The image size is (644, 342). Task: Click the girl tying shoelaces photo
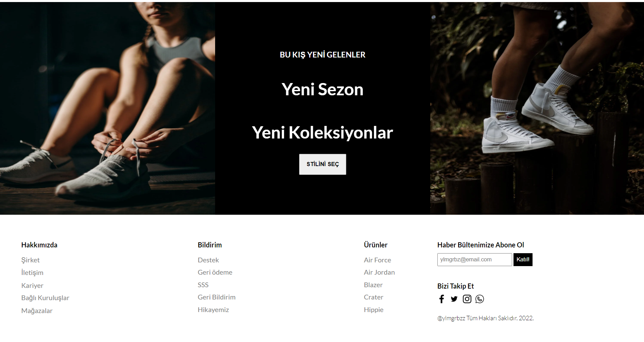107,108
